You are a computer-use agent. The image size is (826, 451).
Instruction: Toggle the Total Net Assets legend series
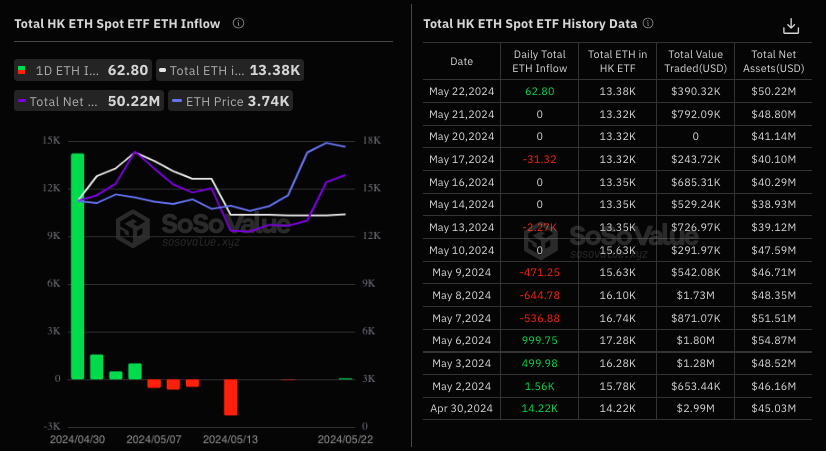[x=88, y=101]
